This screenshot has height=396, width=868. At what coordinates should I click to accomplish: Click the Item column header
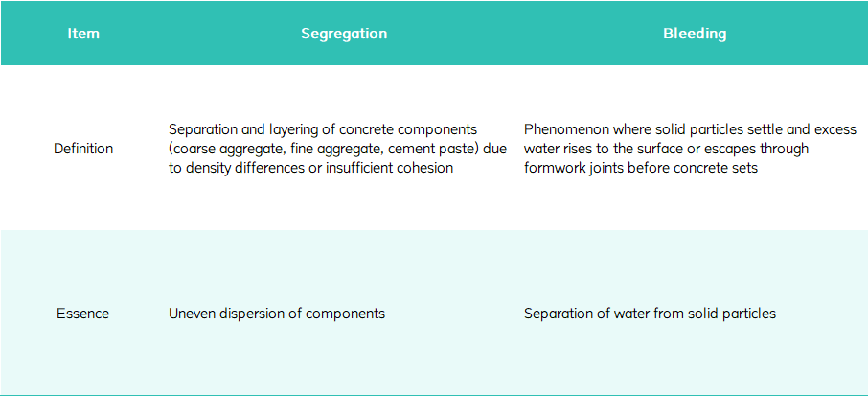[x=83, y=34]
